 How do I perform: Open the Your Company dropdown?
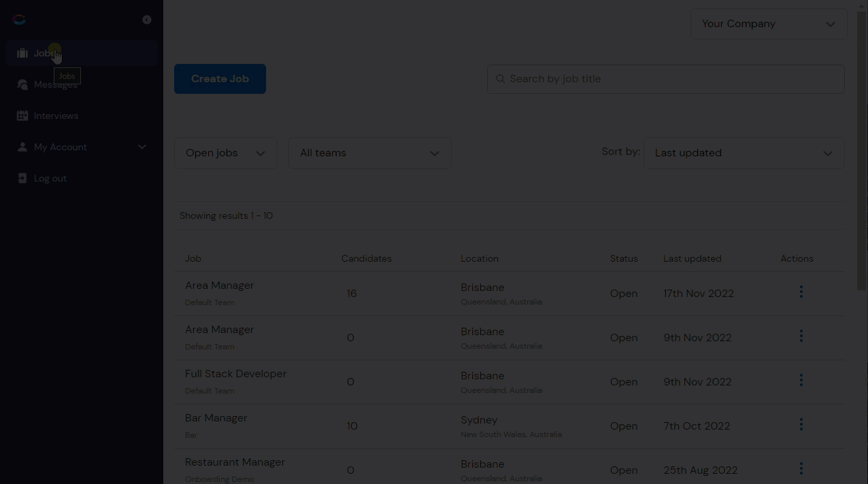(769, 24)
